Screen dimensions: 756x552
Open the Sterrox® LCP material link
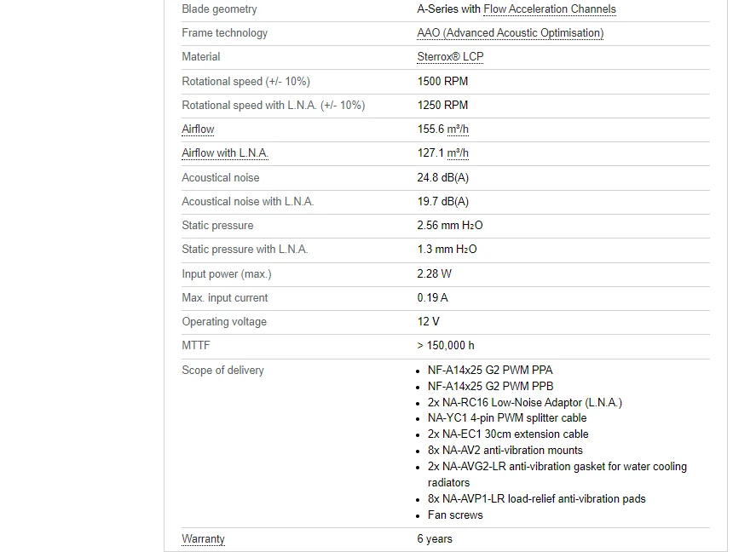click(450, 57)
